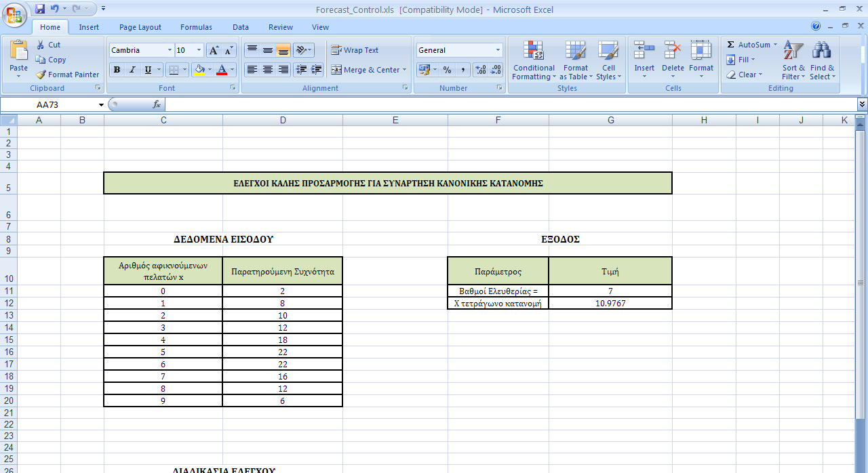Align text to the right

click(283, 70)
